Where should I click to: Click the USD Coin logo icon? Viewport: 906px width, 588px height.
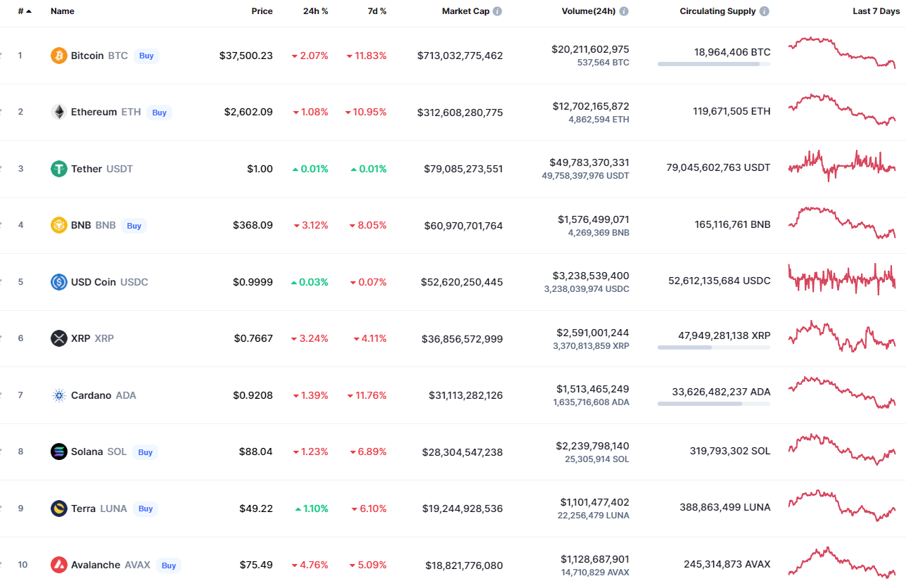point(59,282)
